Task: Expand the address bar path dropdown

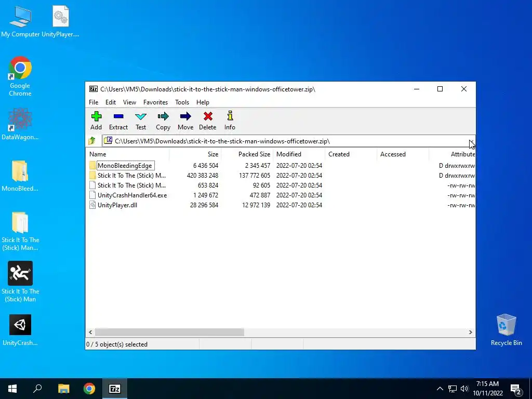Action: tap(472, 141)
